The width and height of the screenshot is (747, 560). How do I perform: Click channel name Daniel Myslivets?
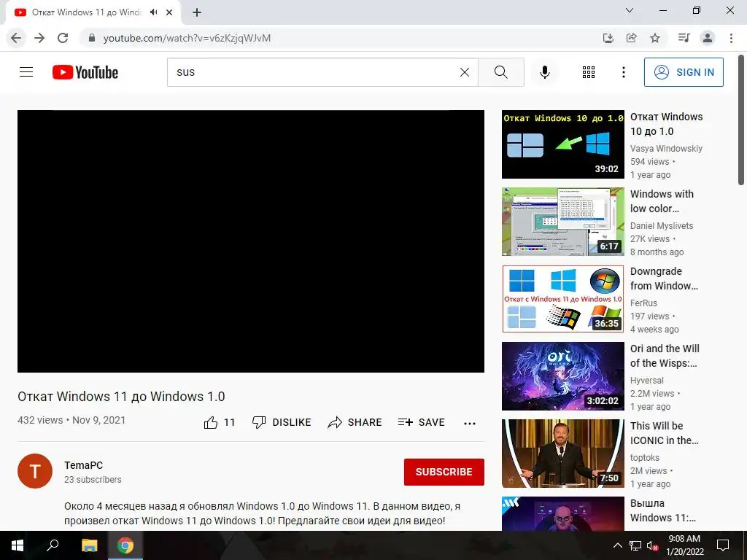(x=661, y=226)
